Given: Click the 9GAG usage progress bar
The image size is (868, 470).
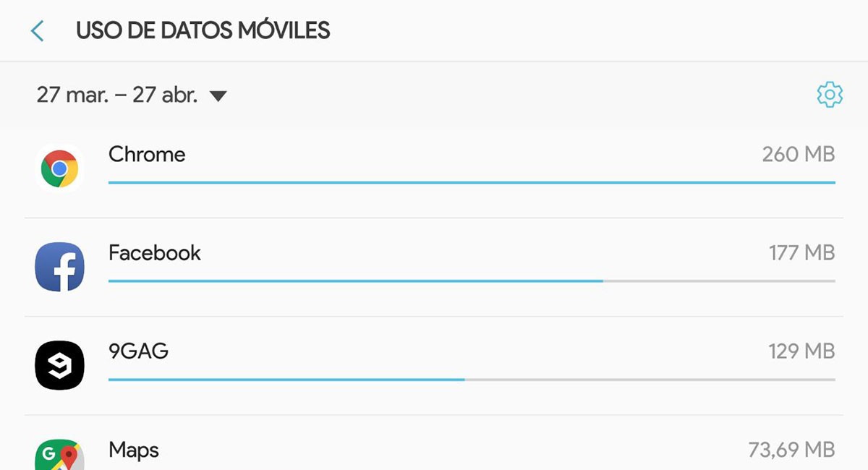Looking at the screenshot, I should click(x=472, y=380).
